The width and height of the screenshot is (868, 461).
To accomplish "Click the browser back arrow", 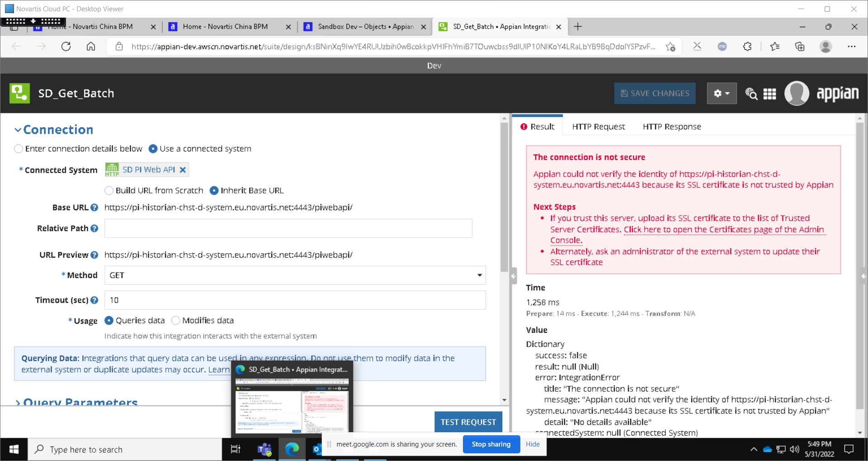I will pyautogui.click(x=16, y=46).
